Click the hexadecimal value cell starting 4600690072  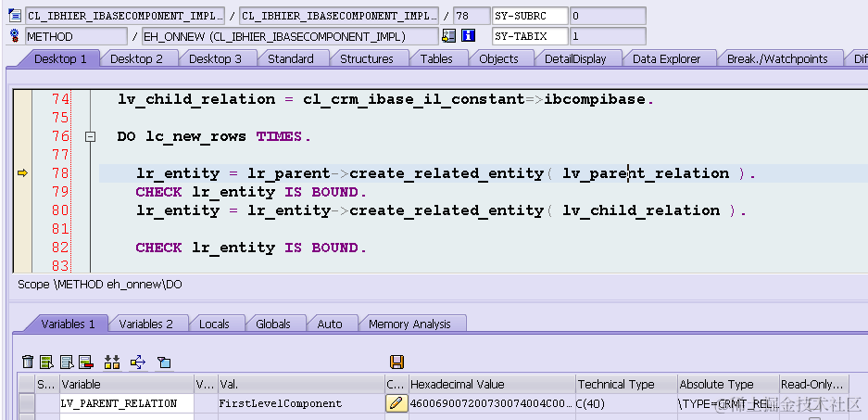[492, 403]
